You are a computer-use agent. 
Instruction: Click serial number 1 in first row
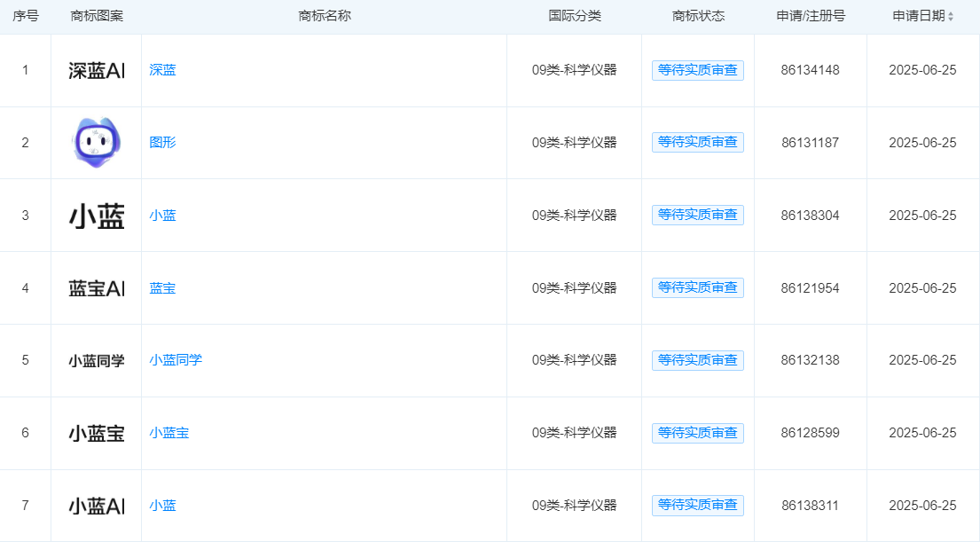[x=25, y=70]
